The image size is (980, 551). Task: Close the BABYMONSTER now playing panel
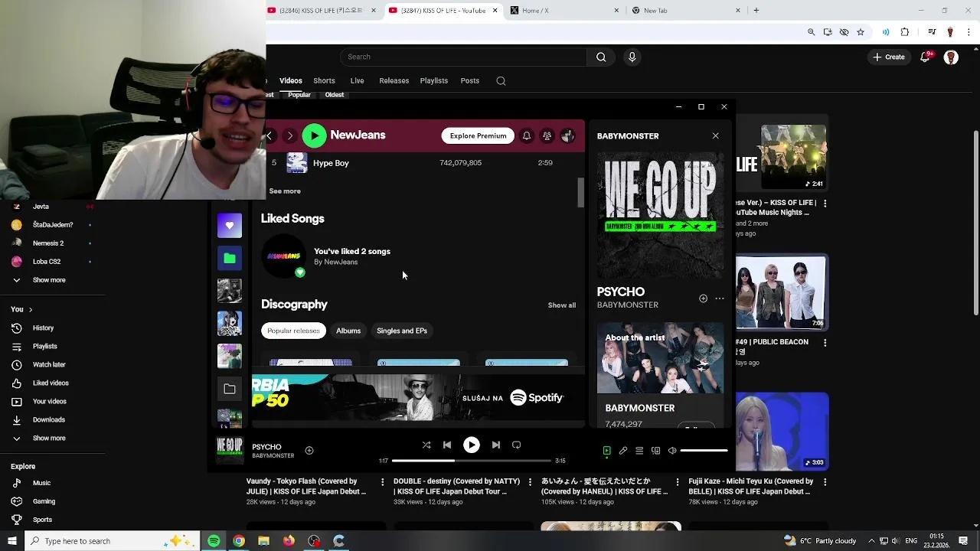[715, 135]
